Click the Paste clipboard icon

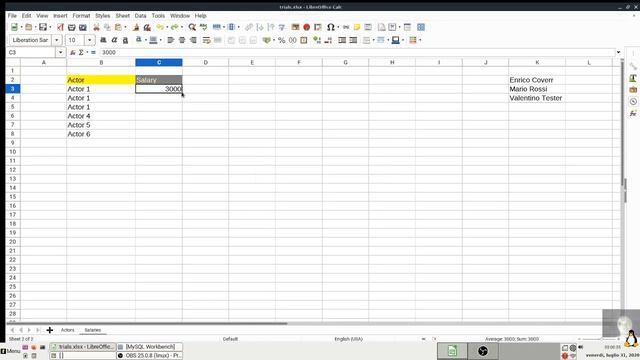click(118, 27)
